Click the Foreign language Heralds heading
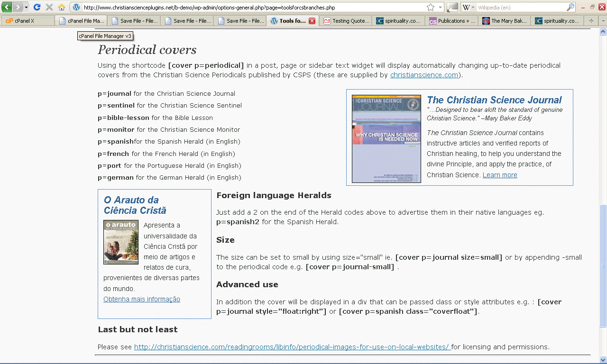607x364 pixels. click(274, 195)
